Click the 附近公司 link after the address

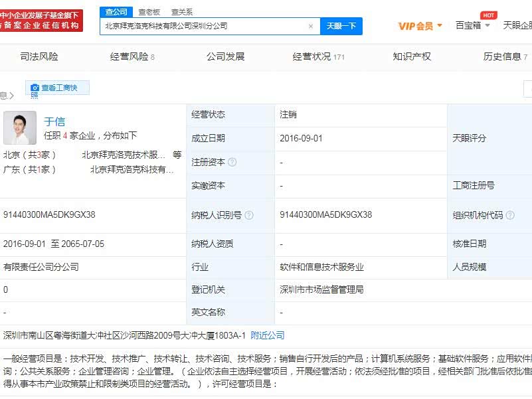267,335
